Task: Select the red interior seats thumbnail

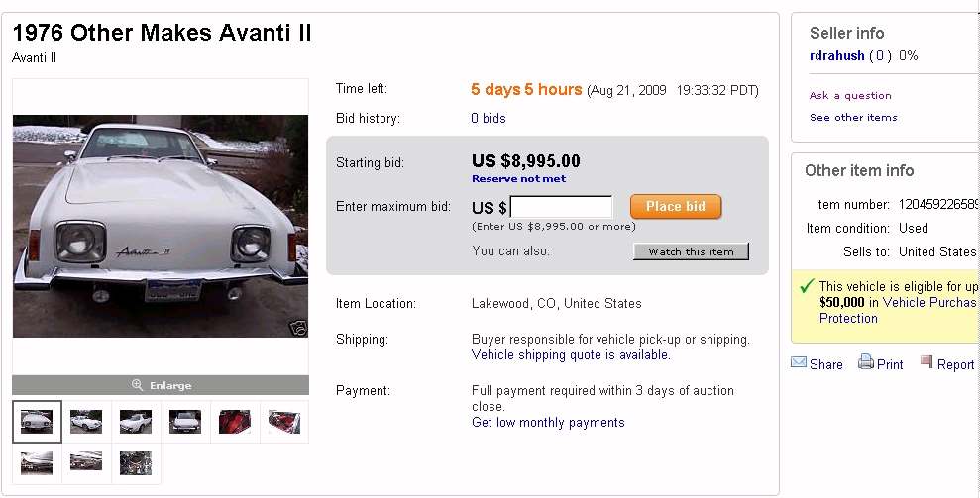Action: (x=235, y=422)
